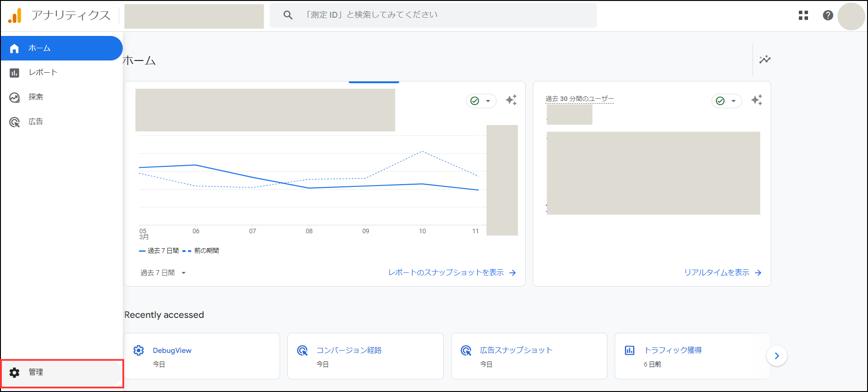
Task: Open the Insights sparkline icon
Action: pyautogui.click(x=765, y=60)
